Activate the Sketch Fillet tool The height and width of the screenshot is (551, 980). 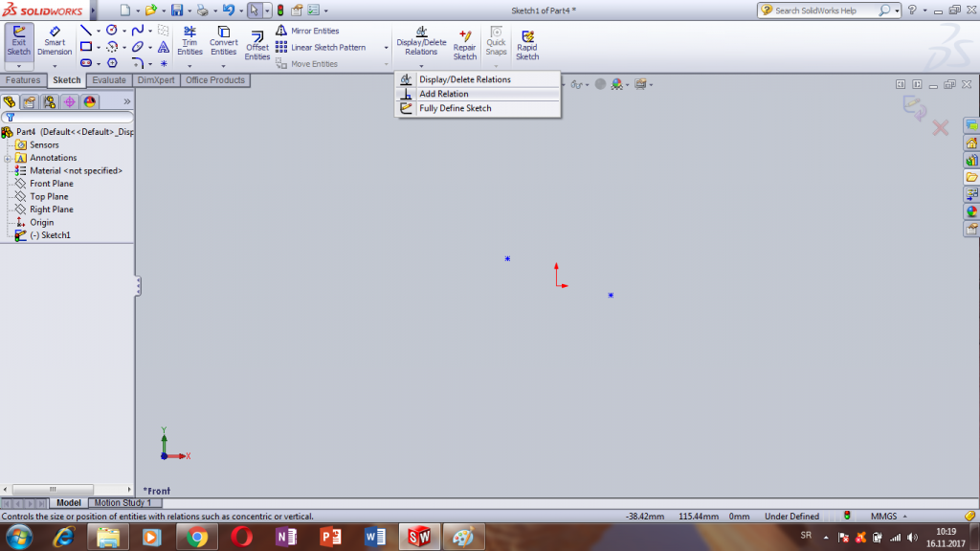click(138, 63)
